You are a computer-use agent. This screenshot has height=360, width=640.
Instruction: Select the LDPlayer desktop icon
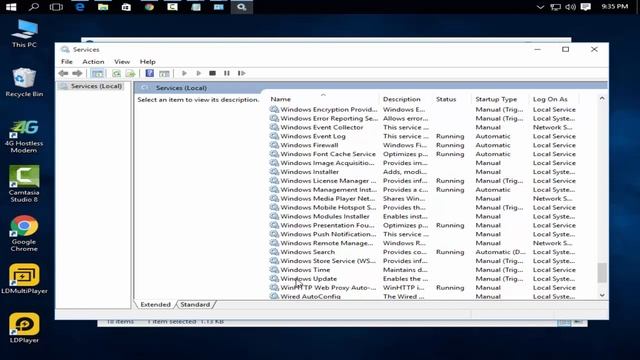point(24,328)
